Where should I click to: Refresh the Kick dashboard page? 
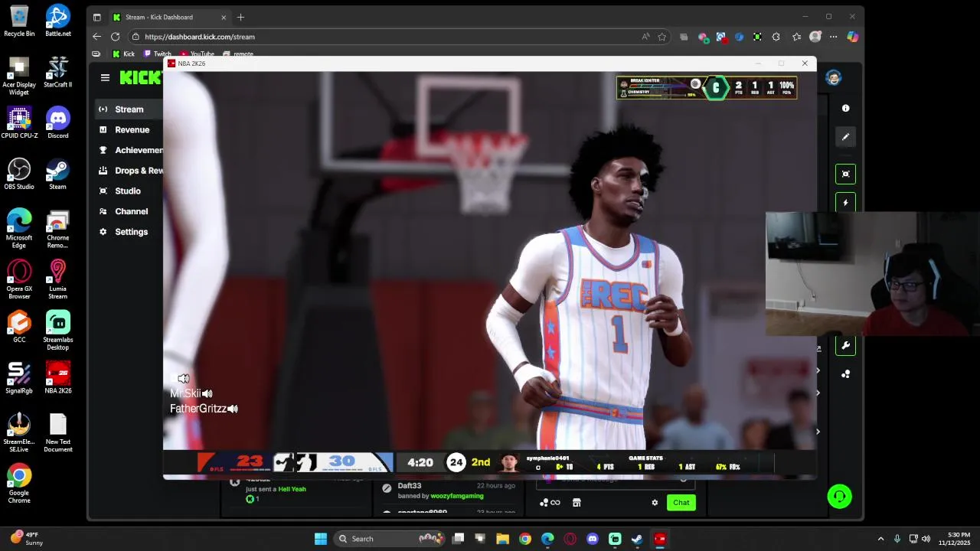[115, 37]
